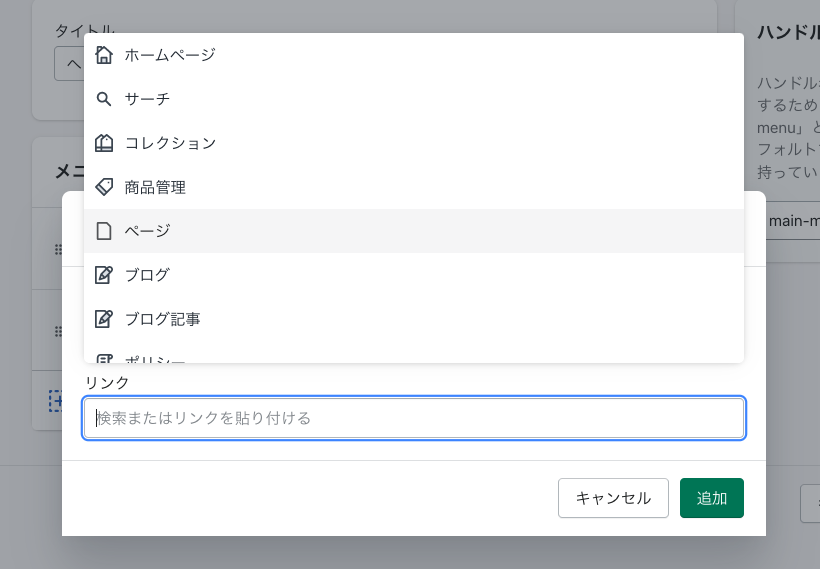Click the second menu item's drag handle
Image resolution: width=820 pixels, height=569 pixels.
tap(58, 331)
